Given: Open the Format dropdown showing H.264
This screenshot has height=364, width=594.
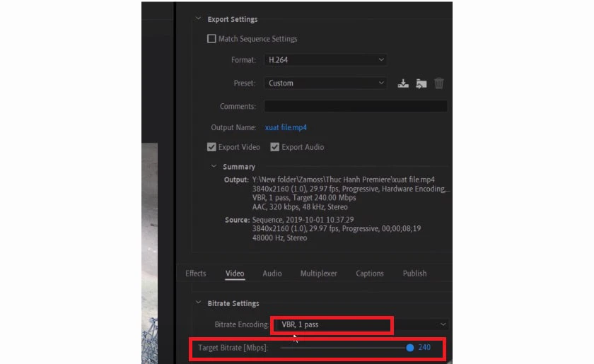Looking at the screenshot, I should point(325,60).
